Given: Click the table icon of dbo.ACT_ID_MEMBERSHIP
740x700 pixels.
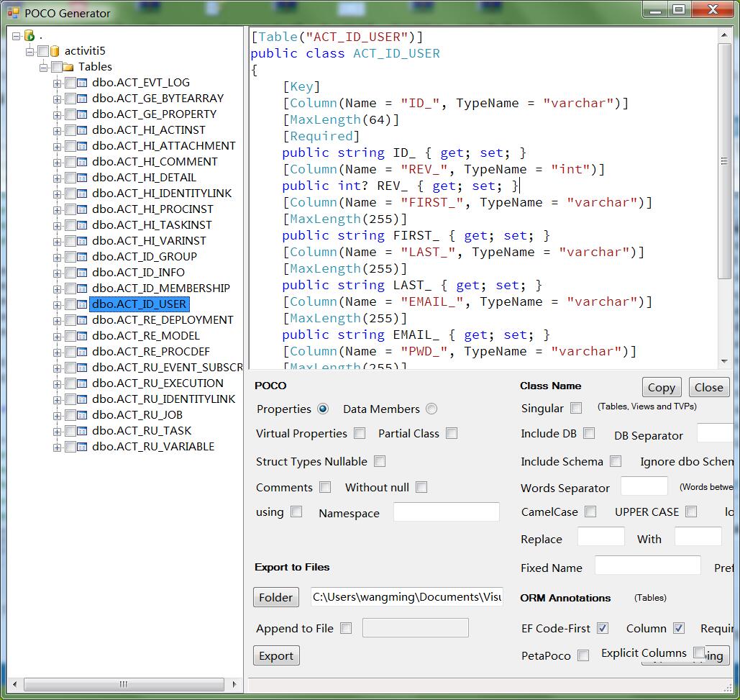Looking at the screenshot, I should click(x=82, y=288).
